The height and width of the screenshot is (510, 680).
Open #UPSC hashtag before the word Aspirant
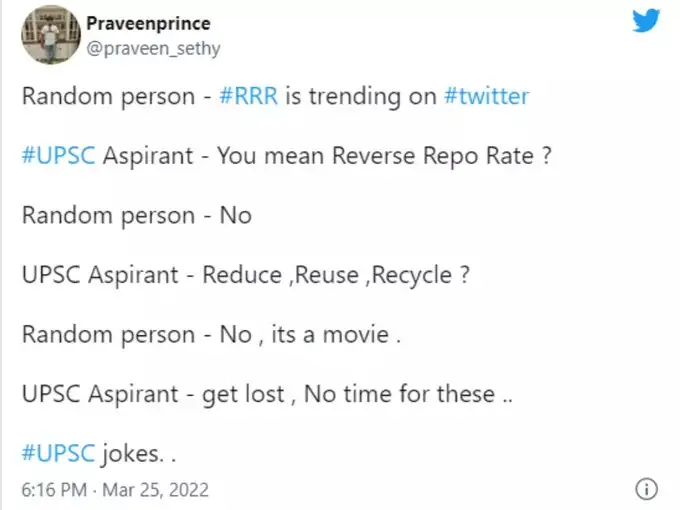[x=56, y=156]
